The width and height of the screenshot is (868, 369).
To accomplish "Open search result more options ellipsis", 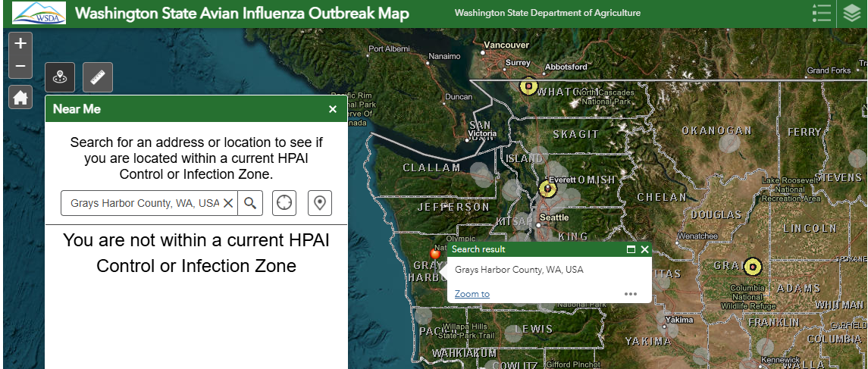I will point(631,294).
